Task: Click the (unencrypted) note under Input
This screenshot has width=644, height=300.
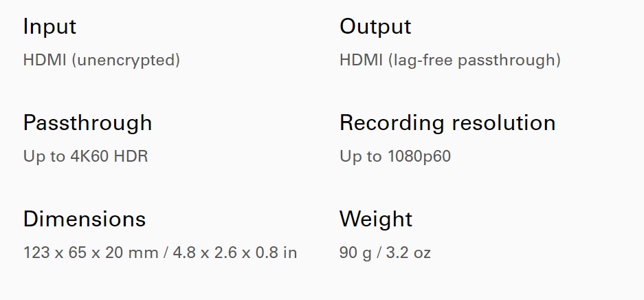Action: point(126,61)
